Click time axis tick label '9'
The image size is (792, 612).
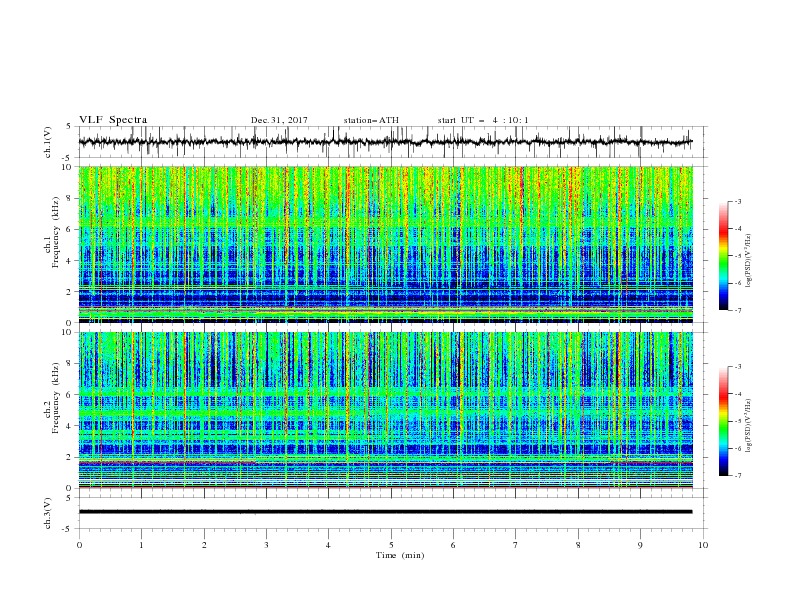point(640,545)
